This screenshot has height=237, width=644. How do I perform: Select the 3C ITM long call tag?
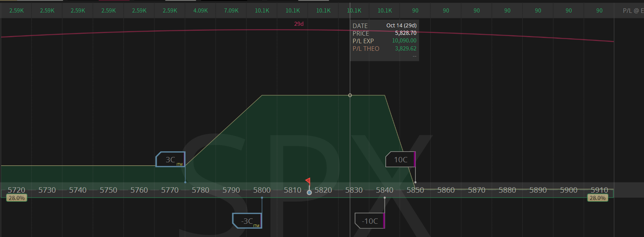(x=170, y=159)
